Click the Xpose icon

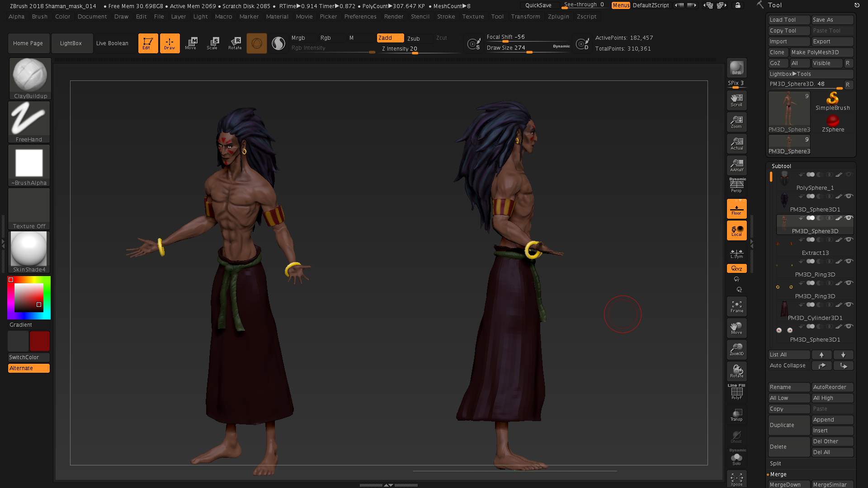(736, 479)
